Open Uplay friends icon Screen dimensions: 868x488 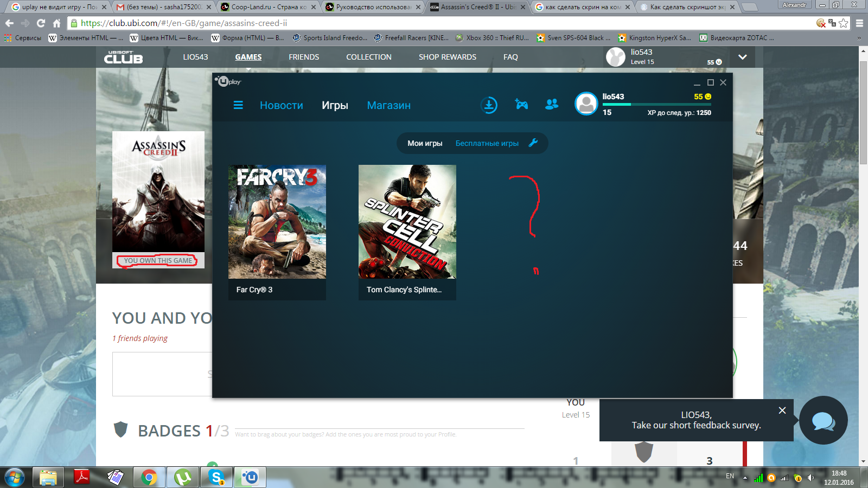[552, 104]
